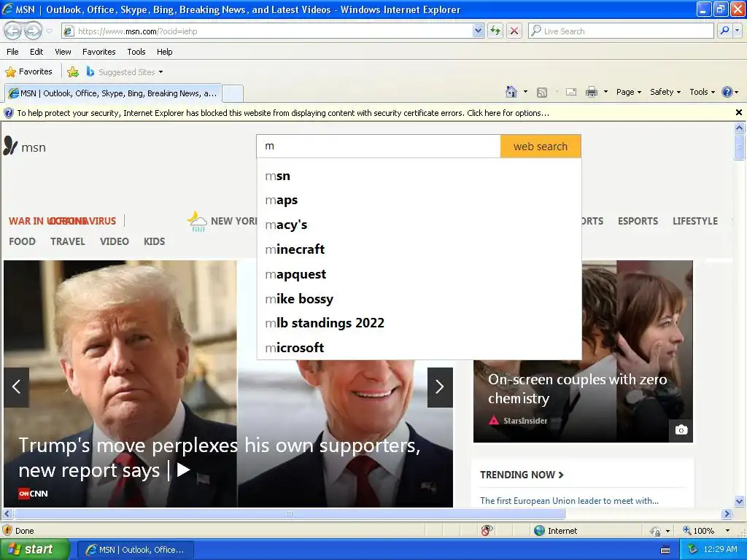Click the address bar URL field
Viewport: 747px width, 560px height.
click(x=268, y=31)
